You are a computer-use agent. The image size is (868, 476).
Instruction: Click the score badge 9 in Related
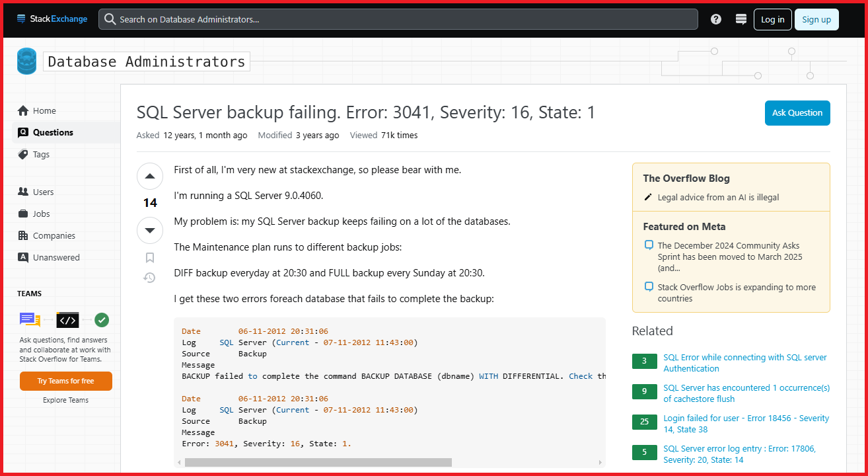point(645,391)
